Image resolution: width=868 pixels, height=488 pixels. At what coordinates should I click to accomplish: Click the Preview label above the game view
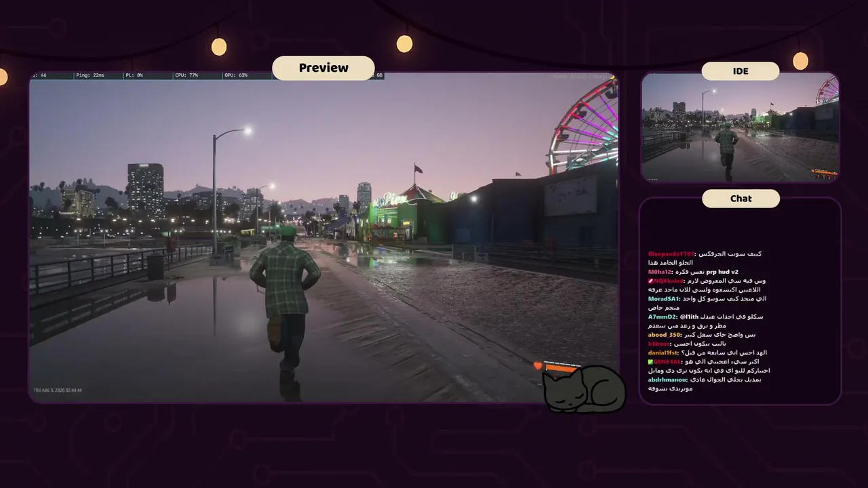[x=323, y=68]
